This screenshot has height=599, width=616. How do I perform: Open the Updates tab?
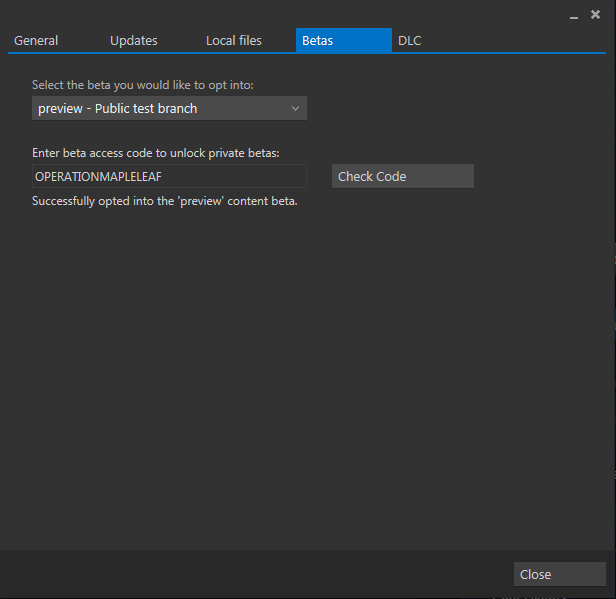click(x=133, y=41)
